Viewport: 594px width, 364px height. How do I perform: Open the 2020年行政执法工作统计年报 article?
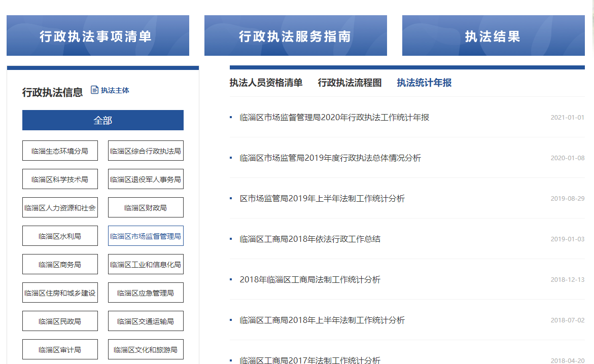334,118
